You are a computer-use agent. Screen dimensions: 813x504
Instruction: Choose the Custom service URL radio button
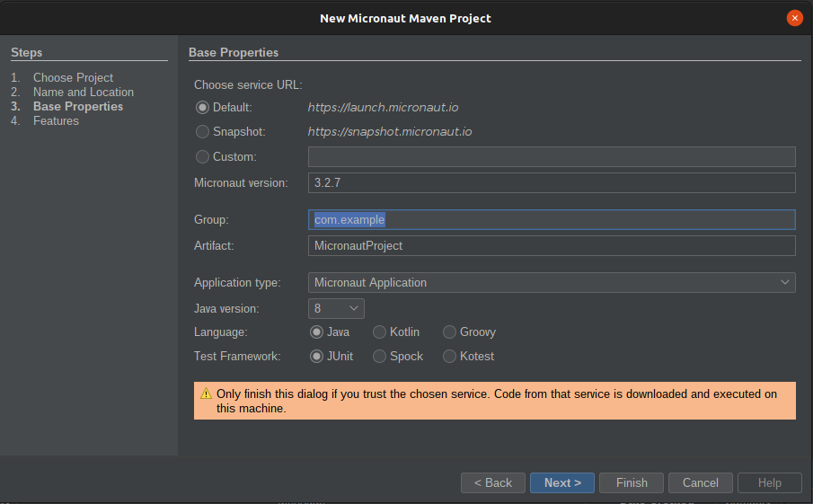(202, 157)
